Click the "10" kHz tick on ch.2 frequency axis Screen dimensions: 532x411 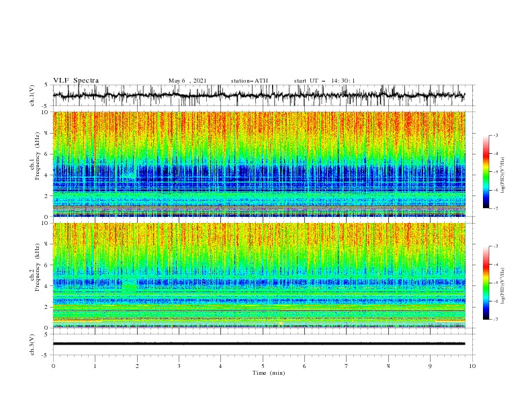(x=45, y=223)
